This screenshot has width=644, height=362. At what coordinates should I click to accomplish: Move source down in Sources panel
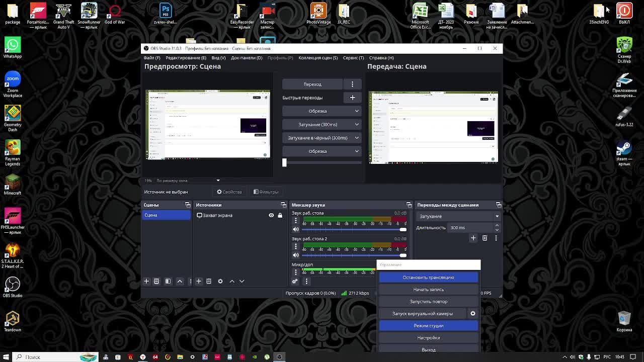pyautogui.click(x=242, y=281)
